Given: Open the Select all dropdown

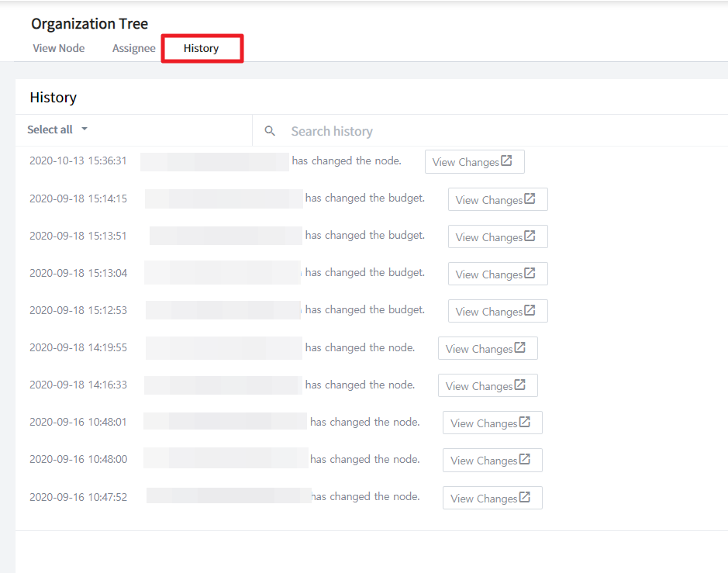Looking at the screenshot, I should click(x=57, y=129).
